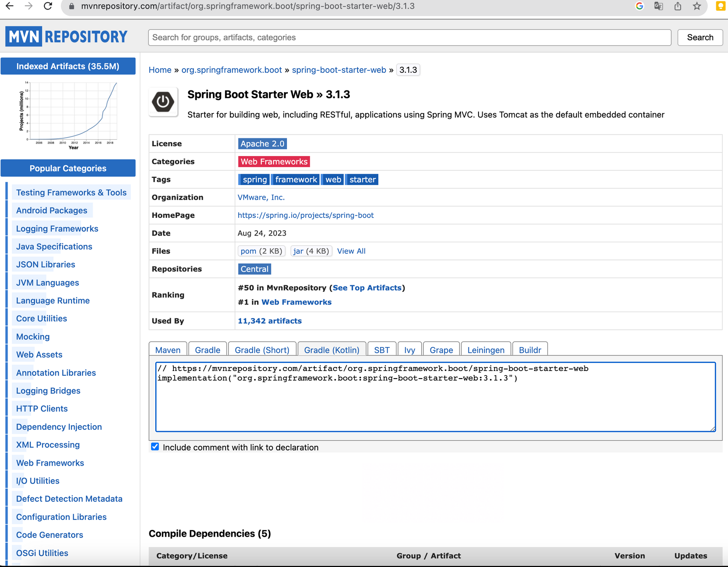
Task: Click the yellow extension icon
Action: pyautogui.click(x=721, y=6)
